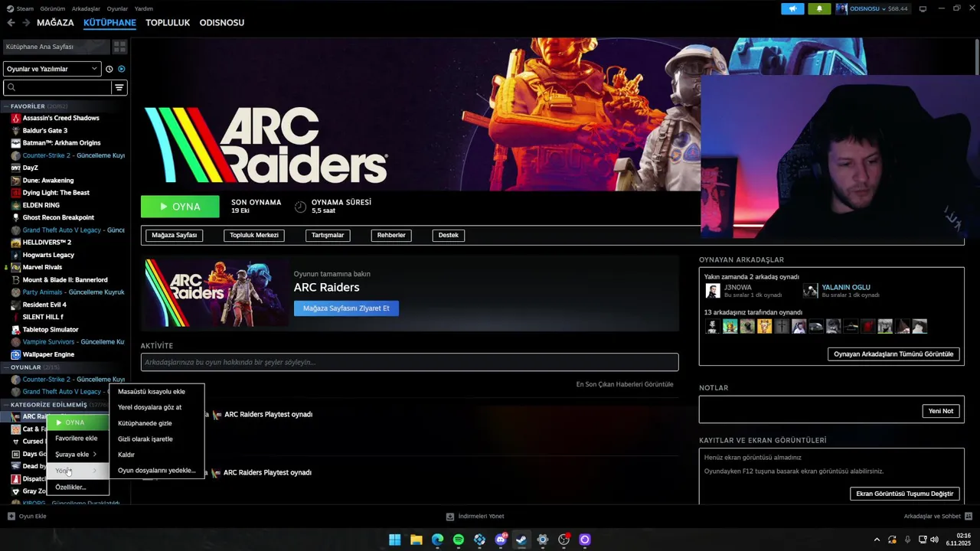Select Resident Evil 4 icon
The height and width of the screenshot is (551, 980).
(x=15, y=305)
